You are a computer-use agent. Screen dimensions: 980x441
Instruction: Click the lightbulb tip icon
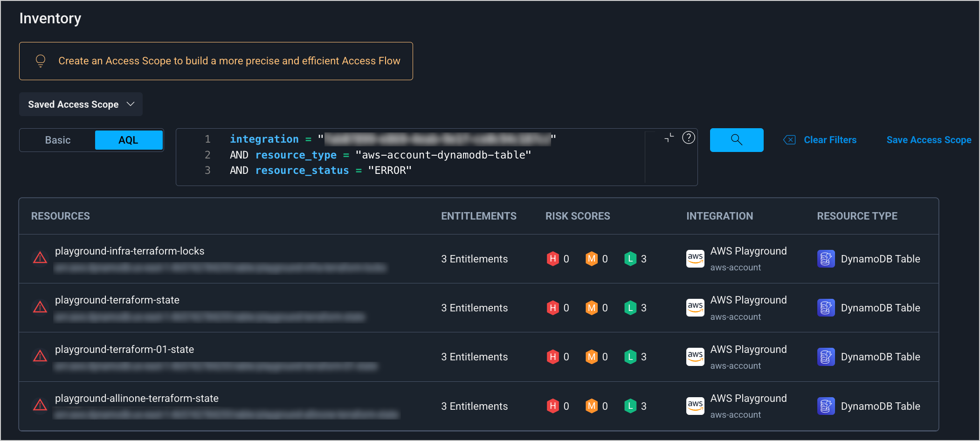pos(41,61)
